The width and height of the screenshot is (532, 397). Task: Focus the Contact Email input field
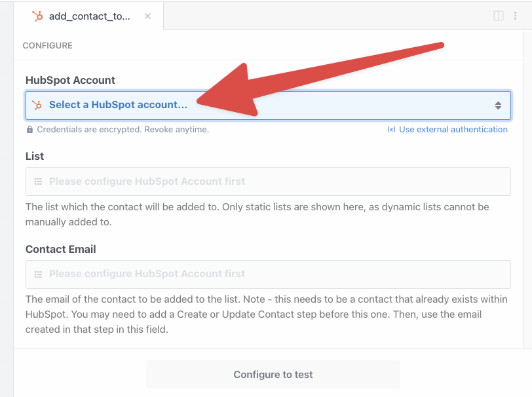point(268,274)
